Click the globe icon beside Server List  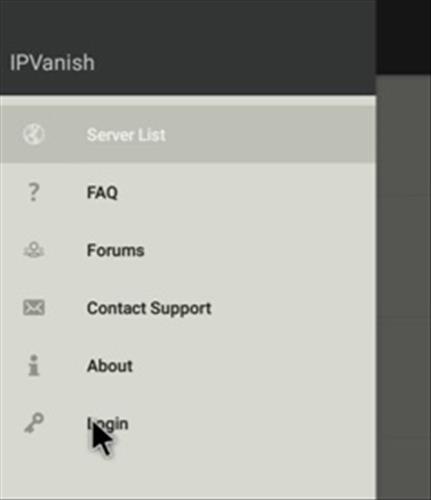[x=34, y=134]
